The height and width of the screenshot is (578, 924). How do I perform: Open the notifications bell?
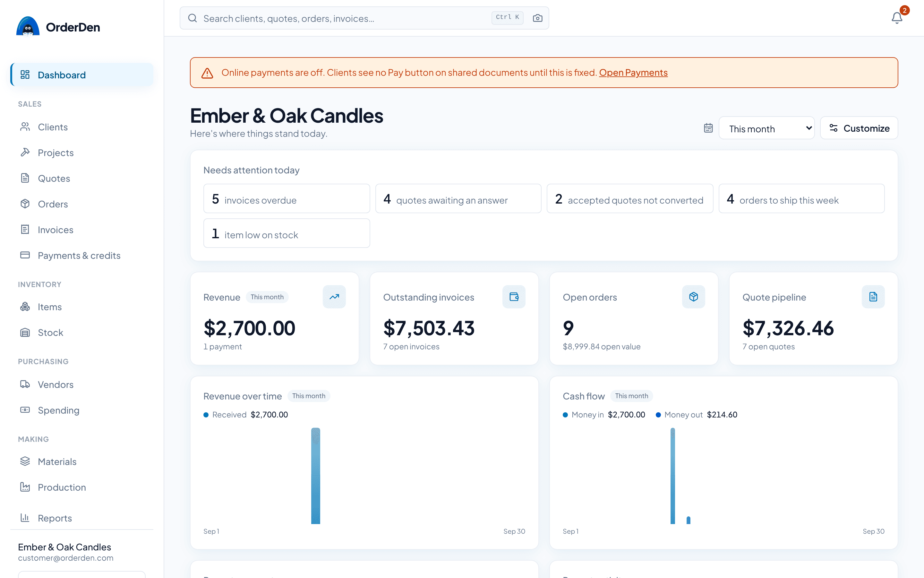point(896,18)
